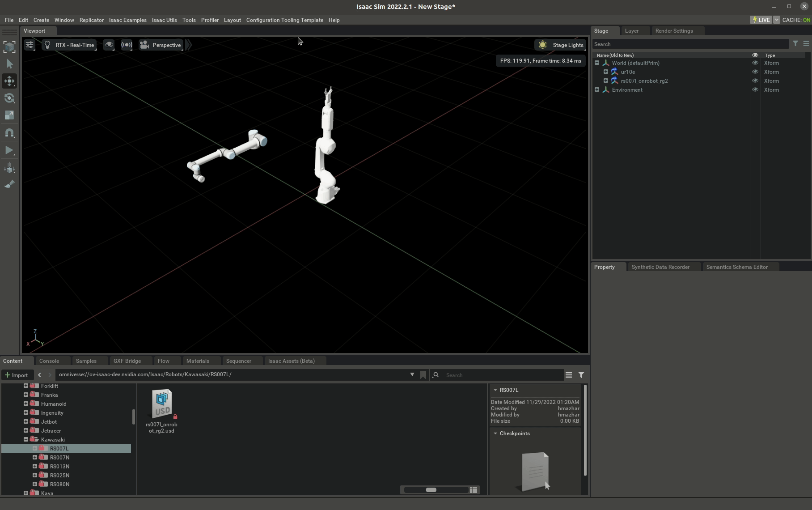This screenshot has height=510, width=812.
Task: Open the Isaac Examples menu
Action: pos(128,20)
